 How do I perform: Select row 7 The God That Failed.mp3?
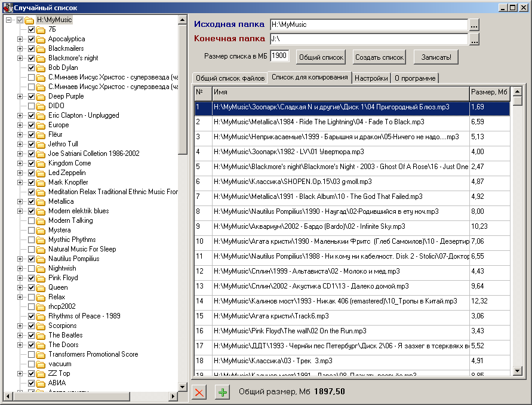[352, 197]
